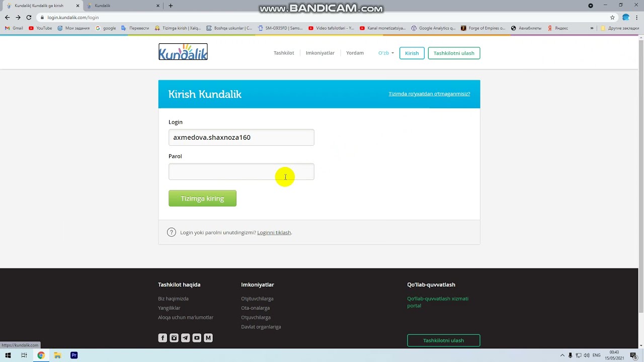Open Chrome tab search dropdown
Image resolution: width=644 pixels, height=362 pixels.
coord(591,6)
